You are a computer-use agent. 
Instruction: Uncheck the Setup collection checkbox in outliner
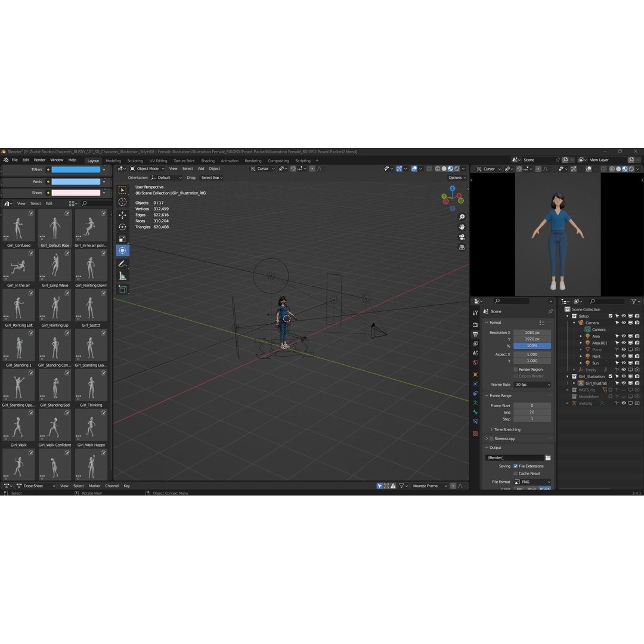click(611, 316)
